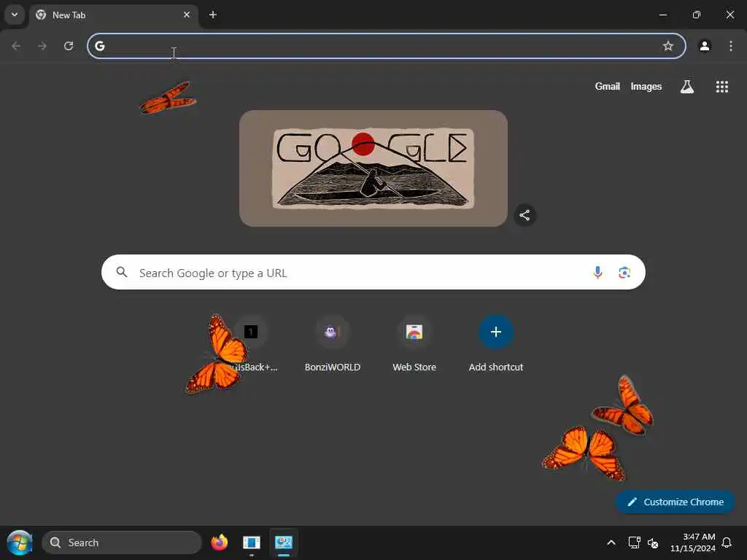747x560 pixels.
Task: Open the shortcut tile labeled with black 1 icon
Action: coord(251,344)
